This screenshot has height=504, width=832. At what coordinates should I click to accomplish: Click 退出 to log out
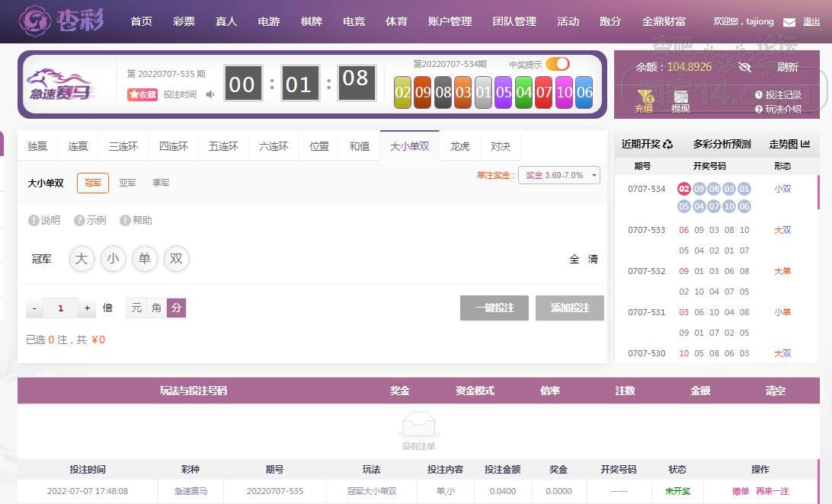click(x=811, y=22)
